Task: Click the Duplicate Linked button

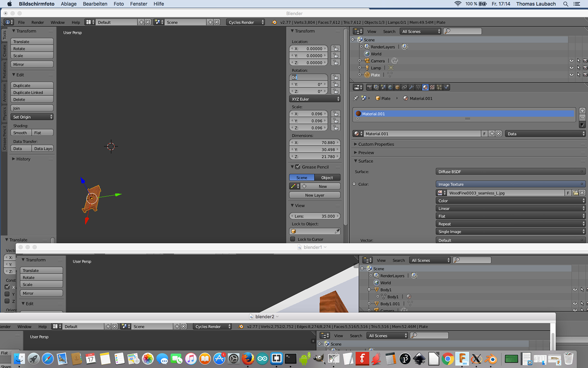Action: 32,92
